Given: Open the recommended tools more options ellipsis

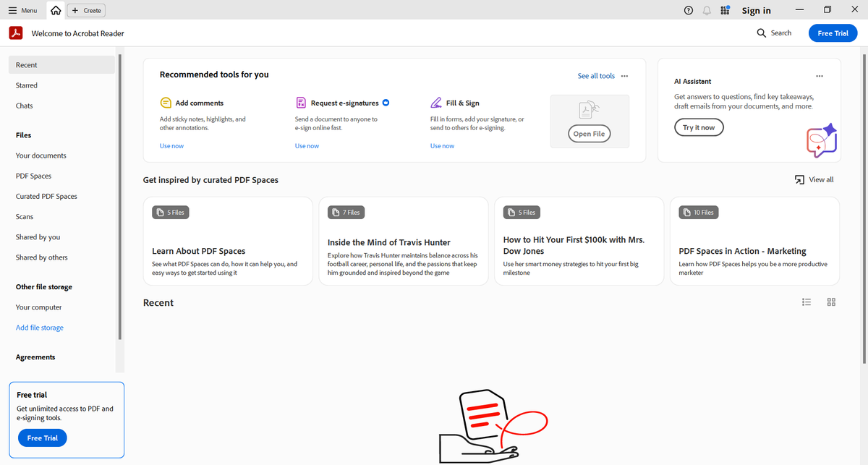Looking at the screenshot, I should coord(625,76).
